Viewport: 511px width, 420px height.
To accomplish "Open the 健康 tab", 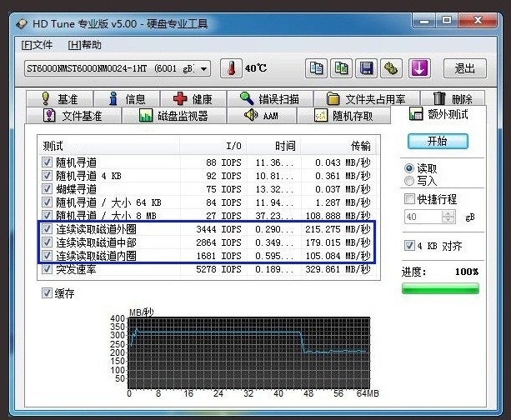I will 193,98.
